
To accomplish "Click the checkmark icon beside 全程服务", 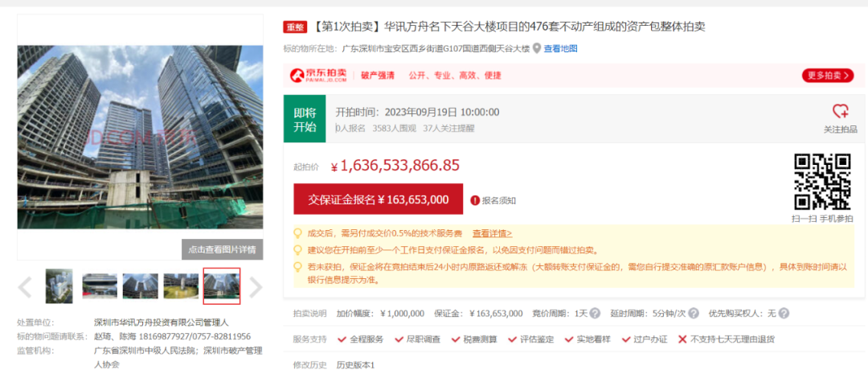I will pyautogui.click(x=342, y=339).
